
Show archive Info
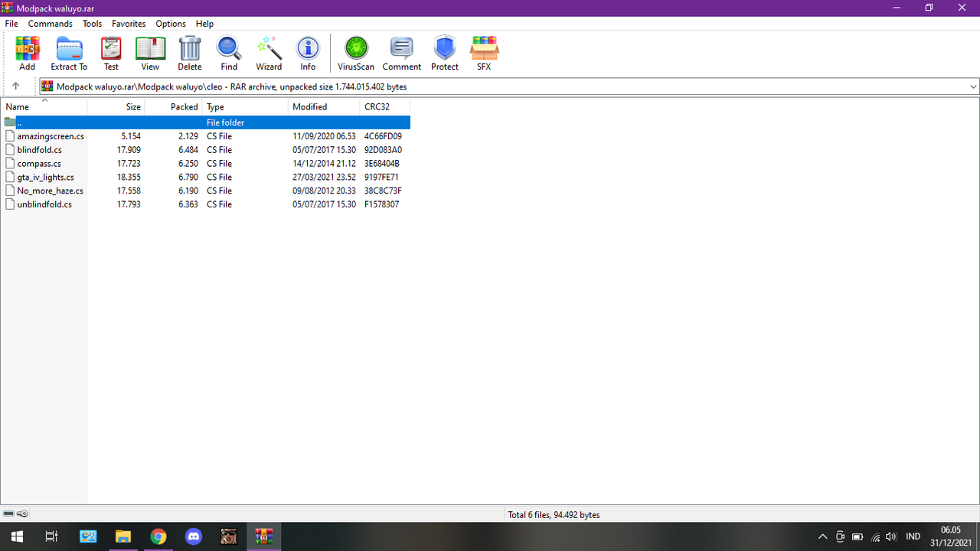[308, 54]
